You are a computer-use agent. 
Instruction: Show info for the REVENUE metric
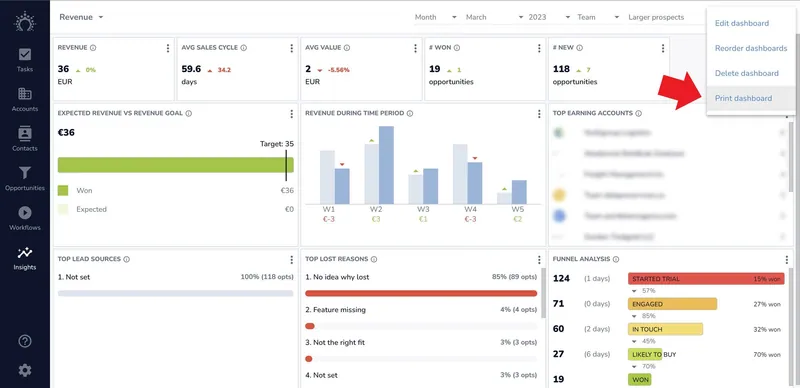[x=93, y=47]
